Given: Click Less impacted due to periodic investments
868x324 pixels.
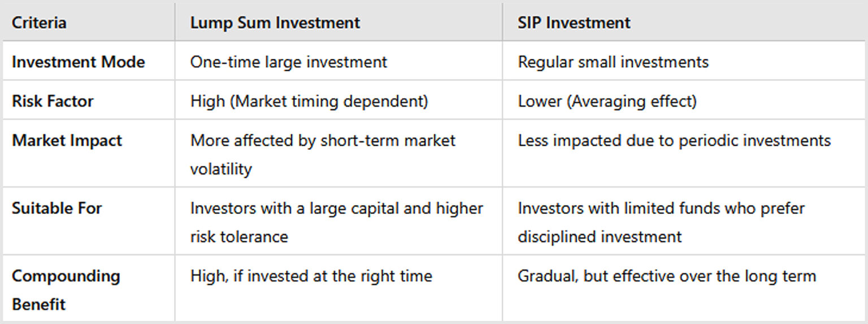Looking at the screenshot, I should tap(674, 141).
